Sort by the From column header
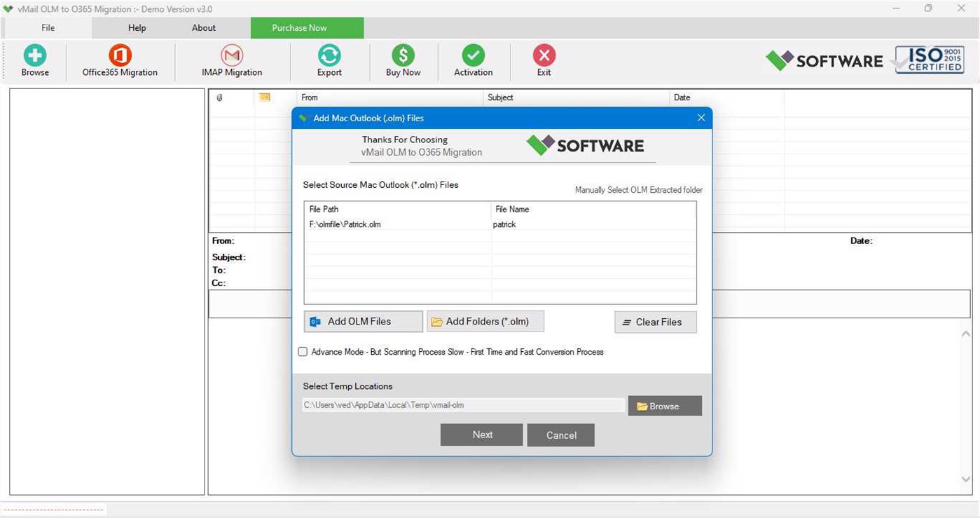This screenshot has width=980, height=518. click(x=389, y=97)
